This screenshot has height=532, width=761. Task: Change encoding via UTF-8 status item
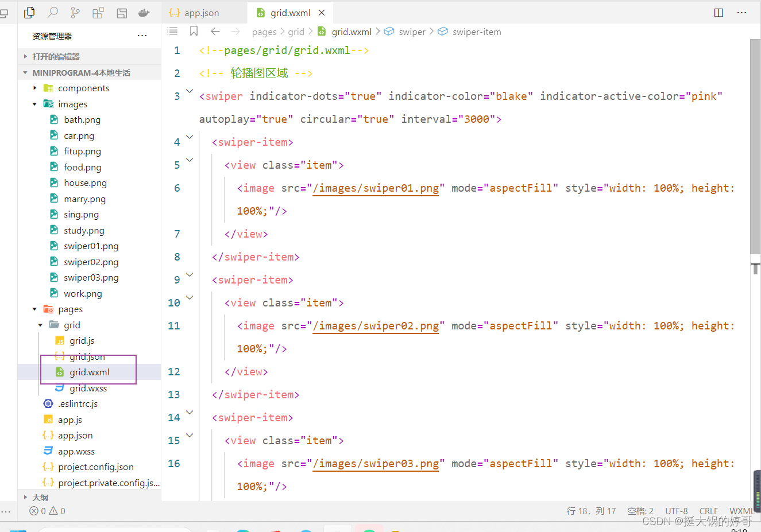pos(676,511)
